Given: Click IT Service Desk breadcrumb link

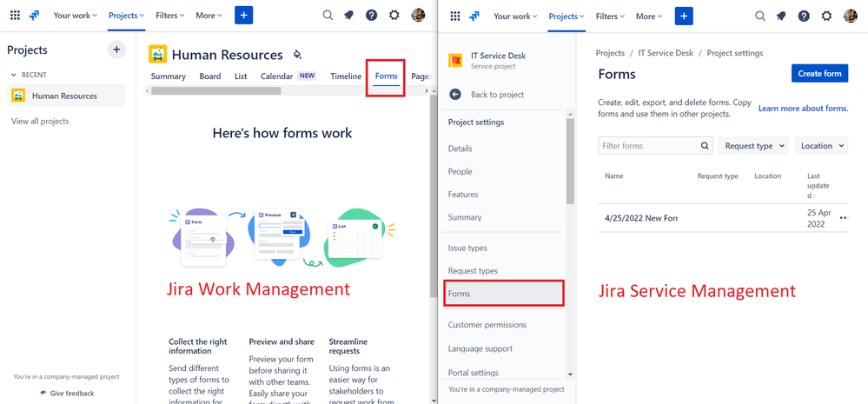Looking at the screenshot, I should tap(666, 53).
